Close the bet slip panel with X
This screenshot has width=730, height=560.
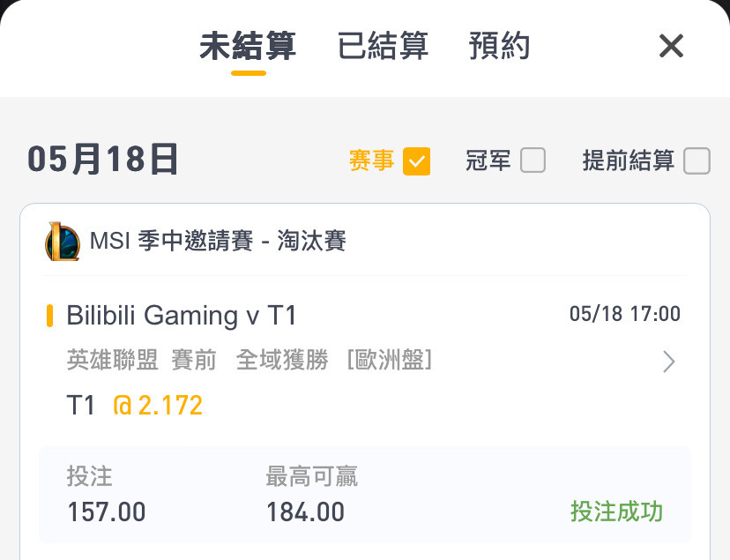pos(671,46)
